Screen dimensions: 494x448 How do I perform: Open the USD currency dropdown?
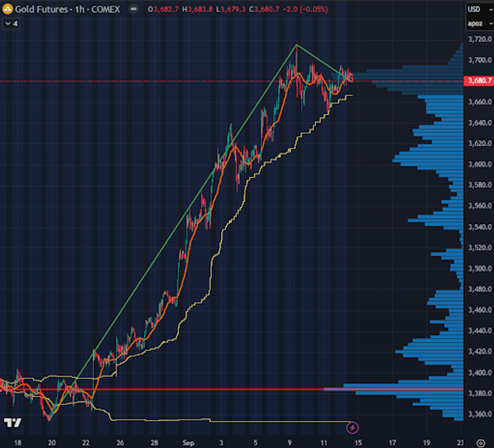[480, 9]
